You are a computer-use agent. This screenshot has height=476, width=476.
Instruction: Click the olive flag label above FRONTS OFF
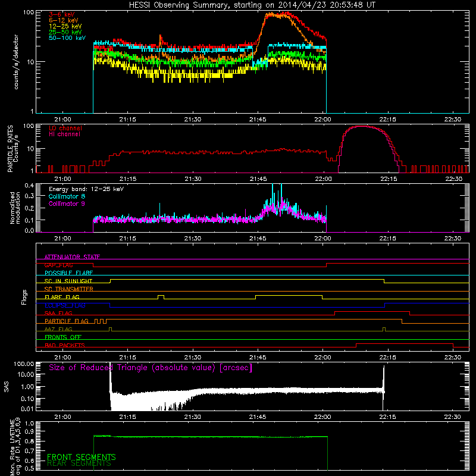(58, 330)
